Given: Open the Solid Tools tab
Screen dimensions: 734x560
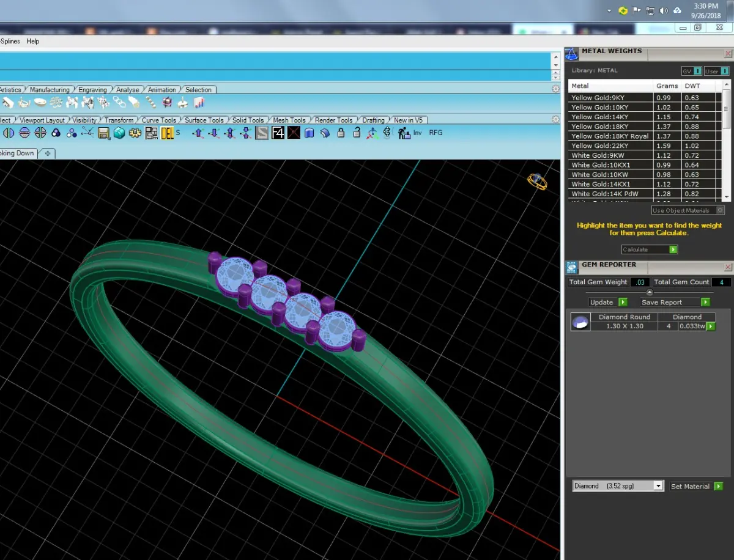Looking at the screenshot, I should click(248, 120).
